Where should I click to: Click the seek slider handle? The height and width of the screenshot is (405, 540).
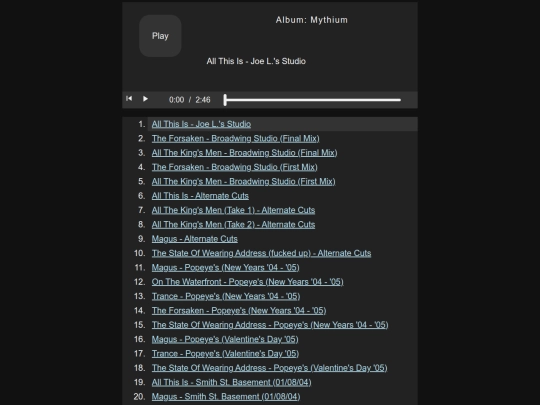tap(225, 100)
